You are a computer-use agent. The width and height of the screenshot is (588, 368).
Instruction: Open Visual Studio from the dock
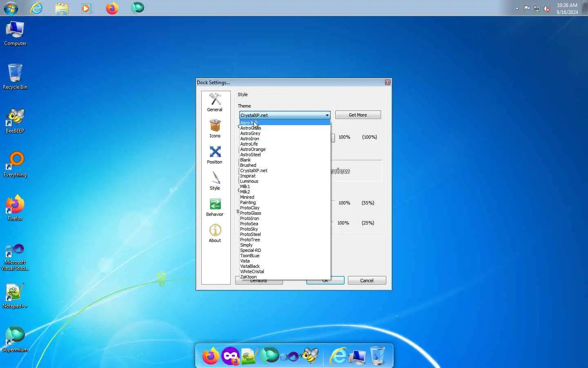pyautogui.click(x=290, y=356)
